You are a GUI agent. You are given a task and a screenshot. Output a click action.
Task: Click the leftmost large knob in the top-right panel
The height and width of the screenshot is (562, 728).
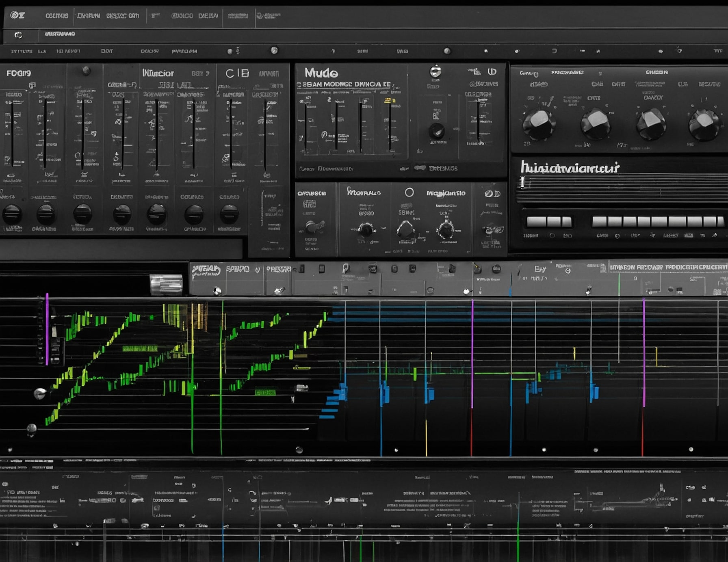click(539, 123)
